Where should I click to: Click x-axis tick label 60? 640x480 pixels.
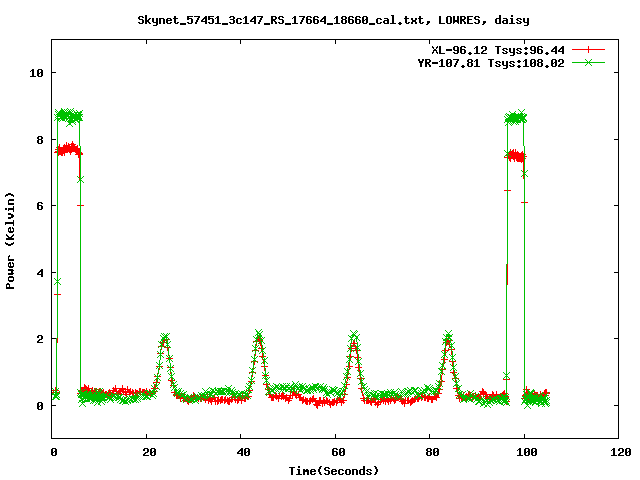tap(338, 452)
